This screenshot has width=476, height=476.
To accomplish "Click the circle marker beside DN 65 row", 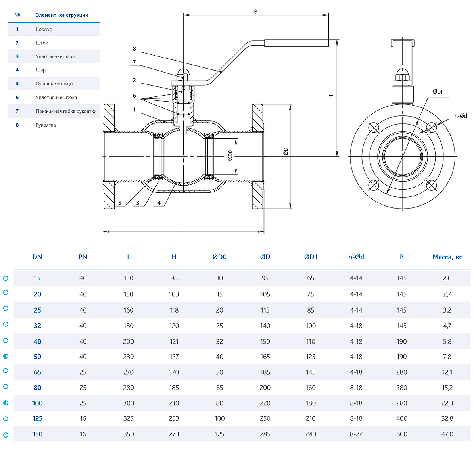I will point(6,370).
